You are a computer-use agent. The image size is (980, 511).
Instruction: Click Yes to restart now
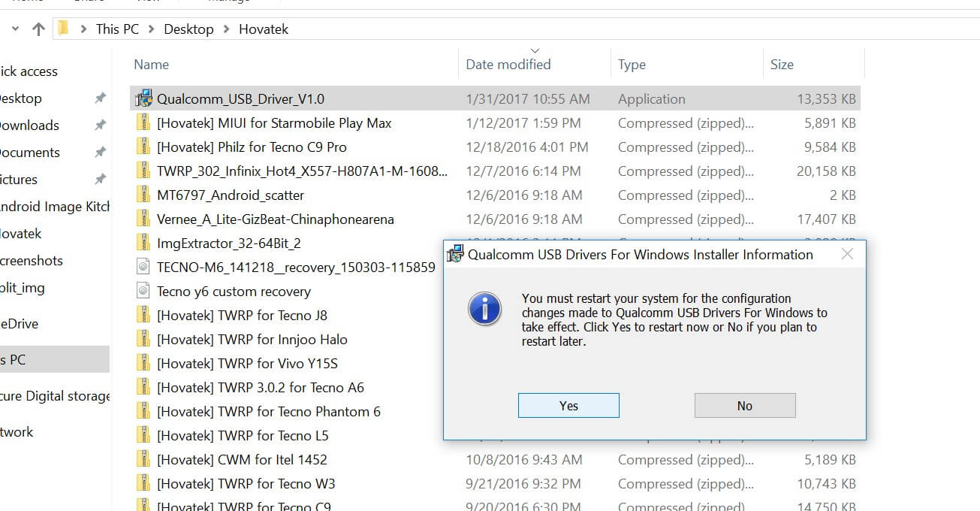coord(568,406)
